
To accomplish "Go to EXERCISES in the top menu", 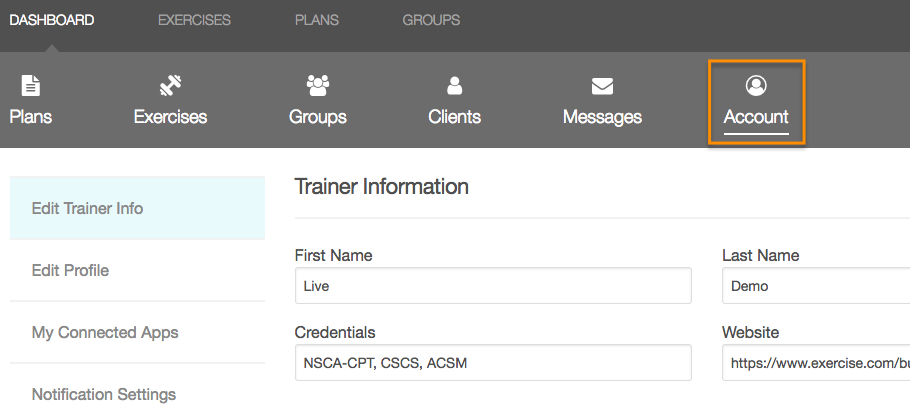I will coord(194,20).
